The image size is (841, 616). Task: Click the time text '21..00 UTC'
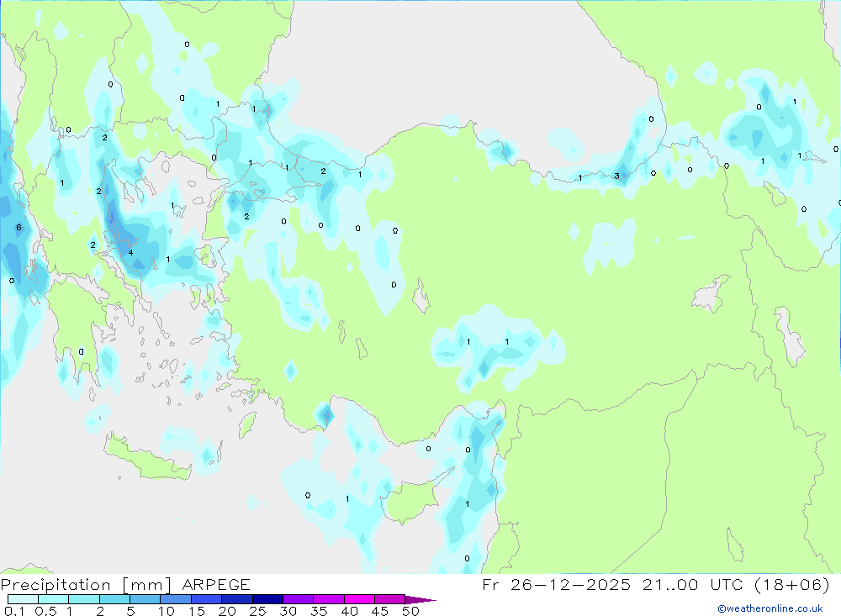point(693,584)
